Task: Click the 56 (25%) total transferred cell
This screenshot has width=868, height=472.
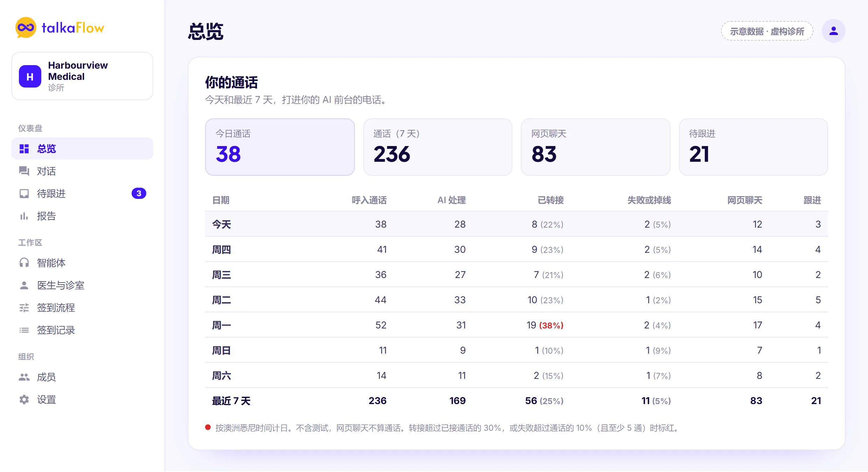Action: [544, 401]
